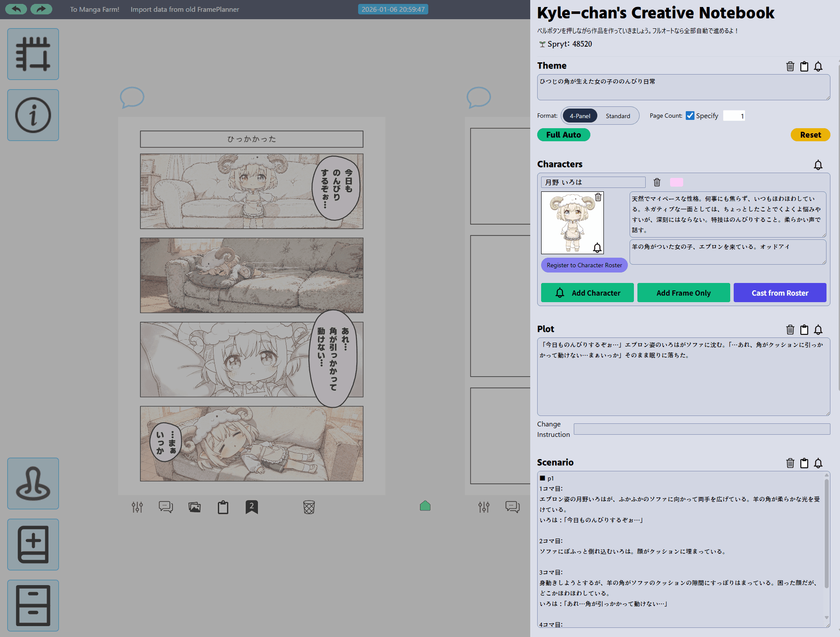Click Cast from Roster
Viewport: 840px width, 637px height.
click(779, 293)
